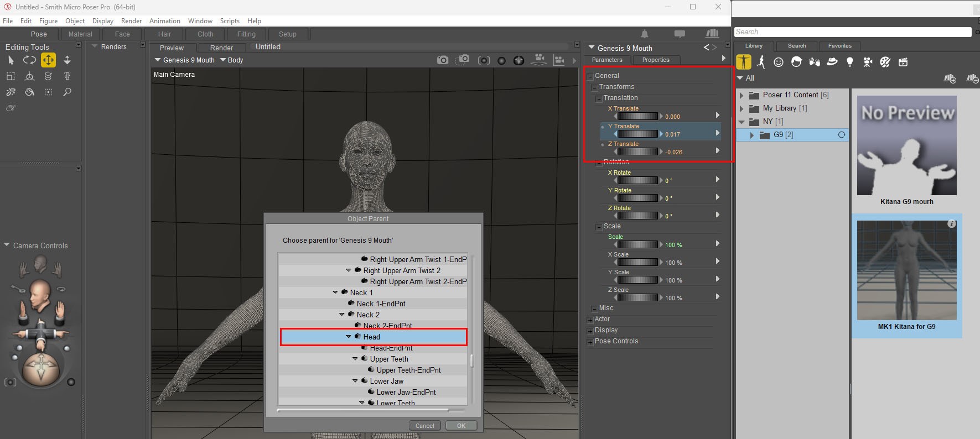Open the Favorites tab in Library
This screenshot has height=439, width=980.
839,46
